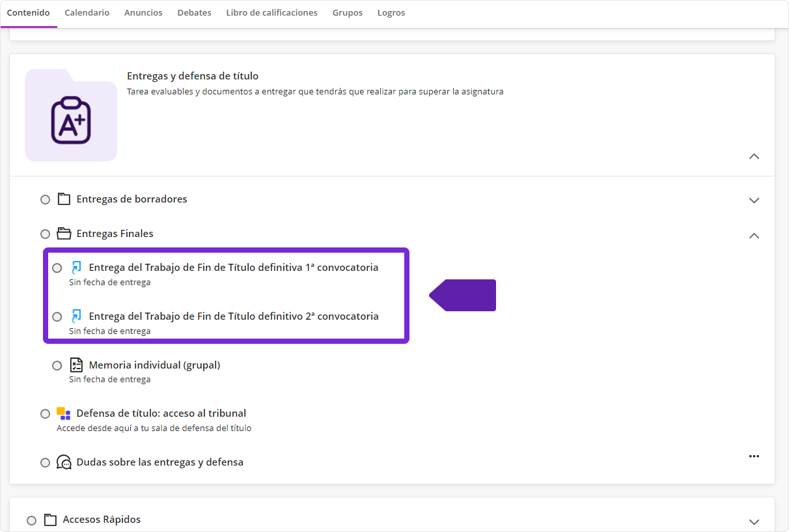Click the discussion bubble icon for Dudas
789x532 pixels.
[64, 462]
